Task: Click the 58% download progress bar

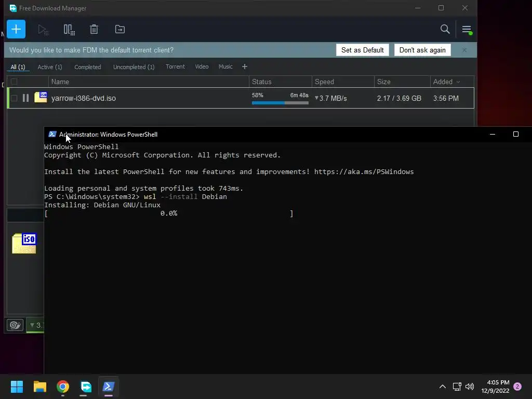Action: point(280,103)
